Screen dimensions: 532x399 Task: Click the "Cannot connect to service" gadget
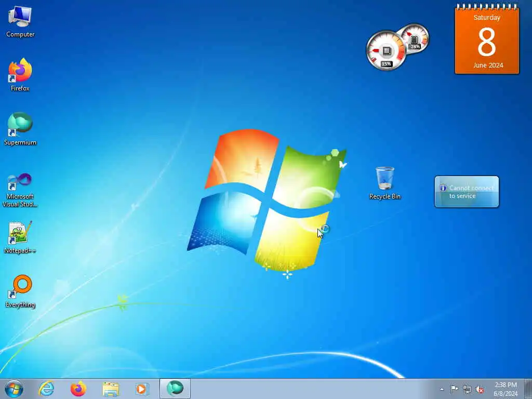click(467, 192)
